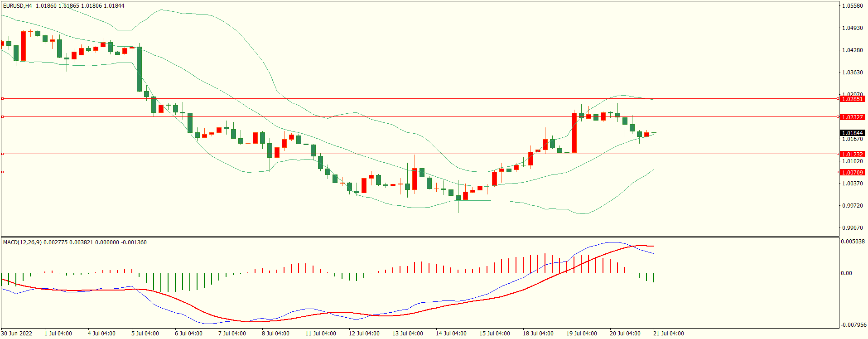Click the 1.05580 price scale value
Image resolution: width=868 pixels, height=339 pixels.
[x=853, y=6]
